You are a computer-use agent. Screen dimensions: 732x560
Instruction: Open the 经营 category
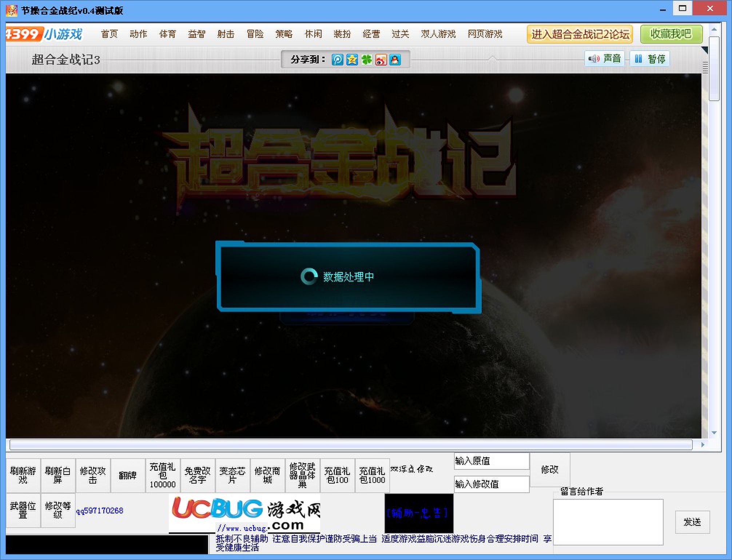(x=371, y=34)
